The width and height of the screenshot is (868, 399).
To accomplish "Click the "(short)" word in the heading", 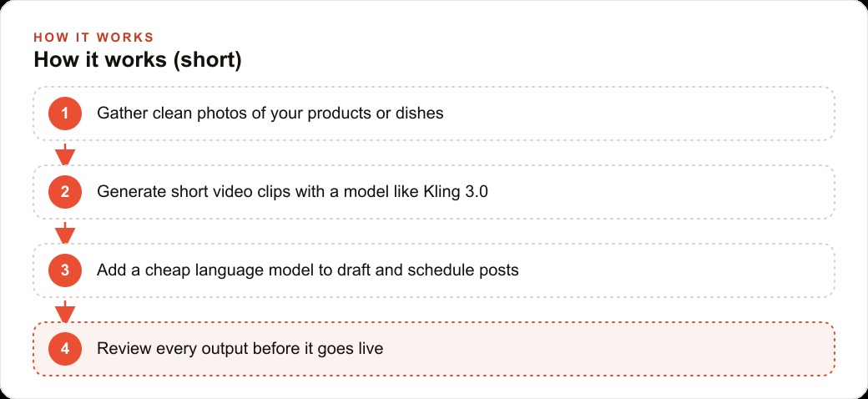I will pyautogui.click(x=207, y=60).
